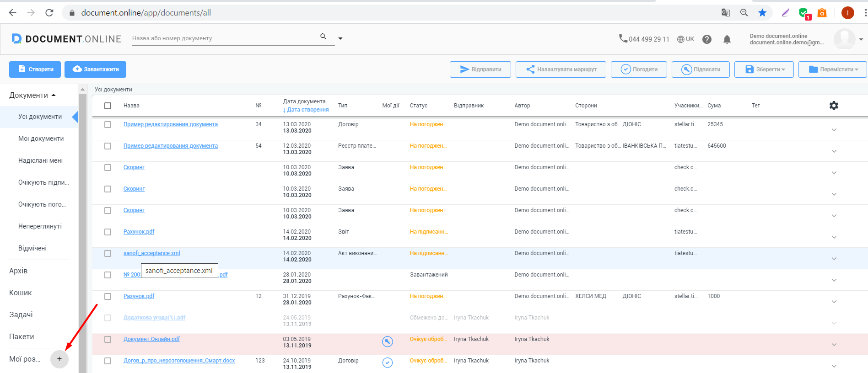This screenshot has height=373, width=868.
Task: Open the Задачі section
Action: 21,314
